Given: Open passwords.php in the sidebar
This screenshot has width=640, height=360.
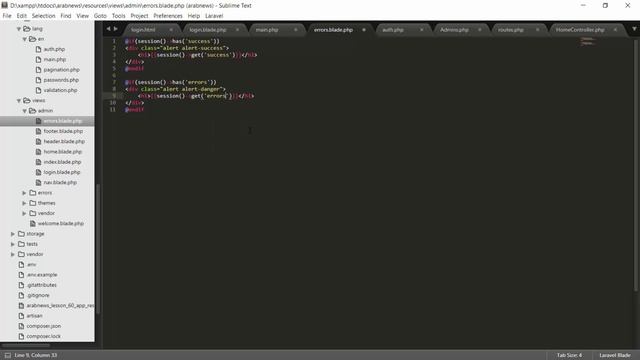Looking at the screenshot, I should point(61,80).
